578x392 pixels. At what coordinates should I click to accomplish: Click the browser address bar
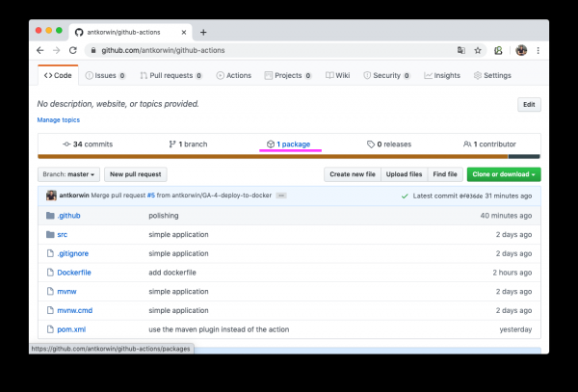click(270, 50)
